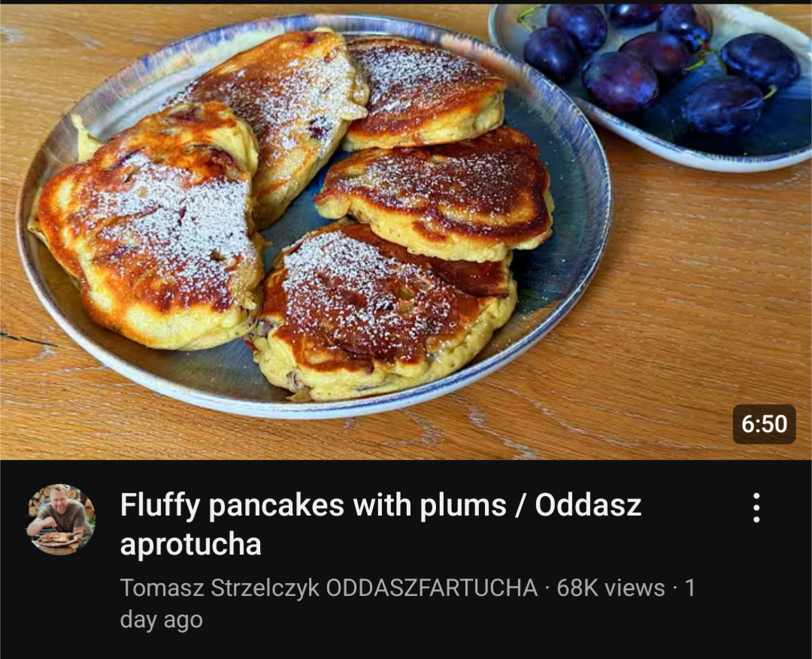Click the word 'Fluffy' in the video title
The image size is (812, 659).
(x=160, y=506)
